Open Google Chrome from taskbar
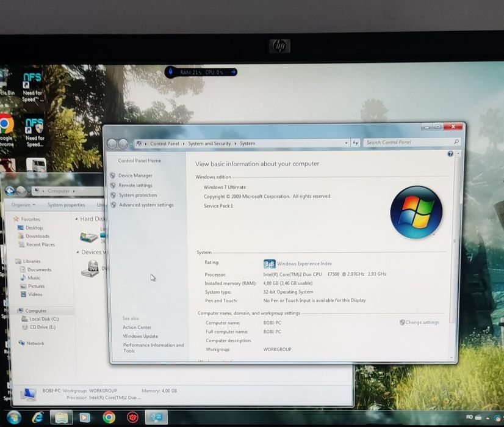This screenshot has height=427, width=504. pyautogui.click(x=109, y=417)
